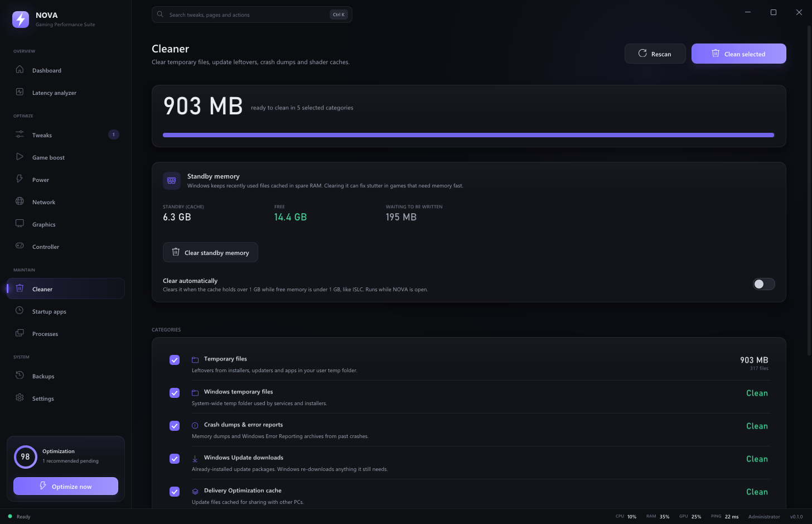Image resolution: width=812 pixels, height=524 pixels.
Task: Click the Clear standby memory button
Action: tap(210, 252)
